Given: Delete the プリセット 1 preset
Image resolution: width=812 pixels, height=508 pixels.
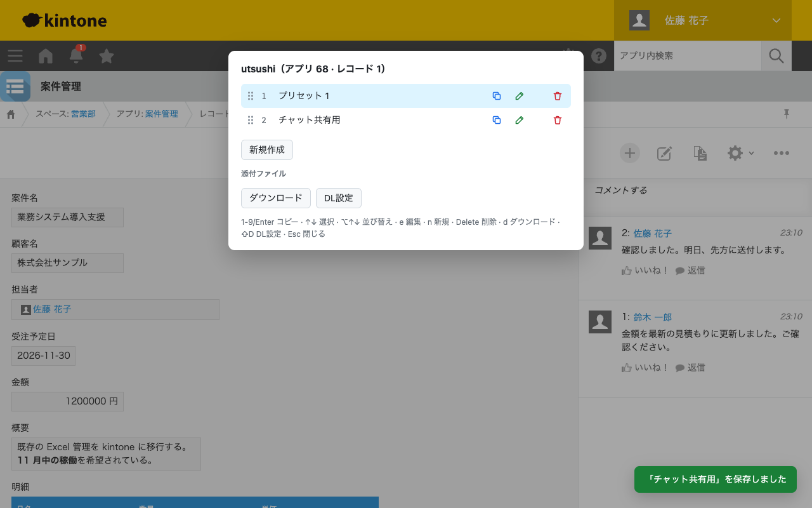Looking at the screenshot, I should click(x=558, y=96).
